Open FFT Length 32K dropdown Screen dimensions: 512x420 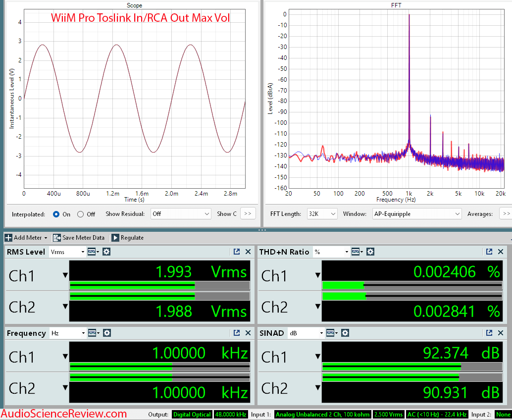322,214
